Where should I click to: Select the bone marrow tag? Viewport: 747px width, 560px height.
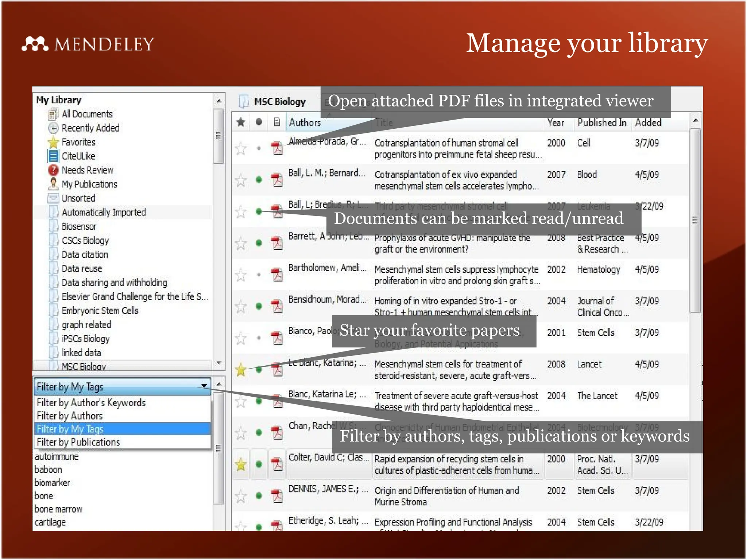pyautogui.click(x=58, y=509)
